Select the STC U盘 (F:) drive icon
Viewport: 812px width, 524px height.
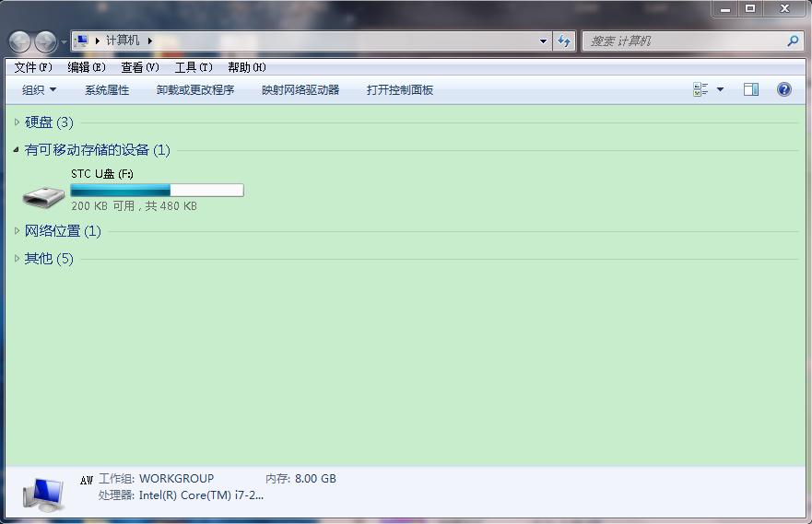[43, 196]
